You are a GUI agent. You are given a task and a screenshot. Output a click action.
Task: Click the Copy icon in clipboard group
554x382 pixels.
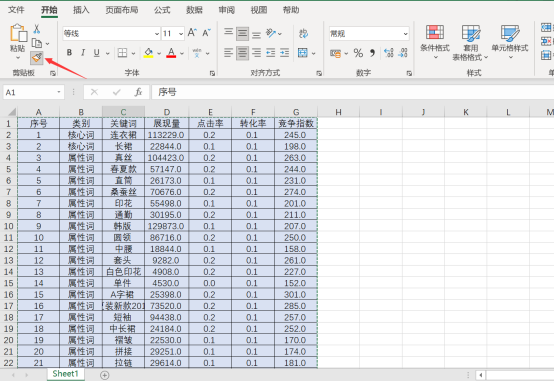(37, 43)
